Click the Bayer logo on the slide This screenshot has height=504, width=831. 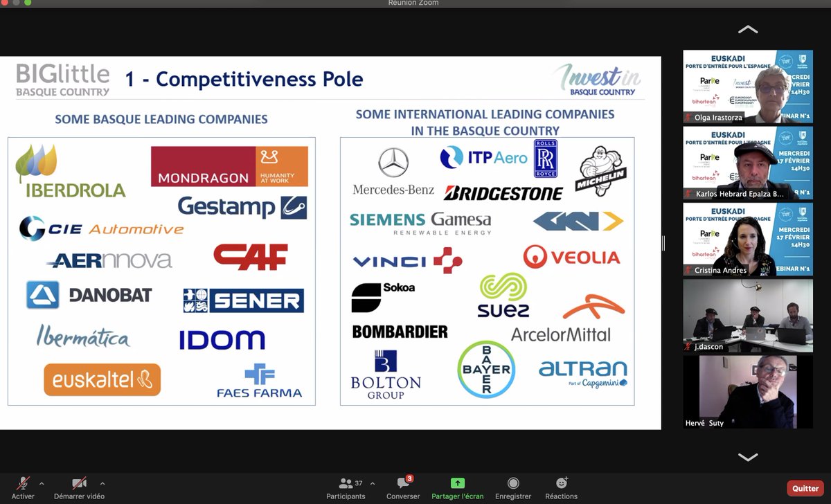[x=486, y=369]
